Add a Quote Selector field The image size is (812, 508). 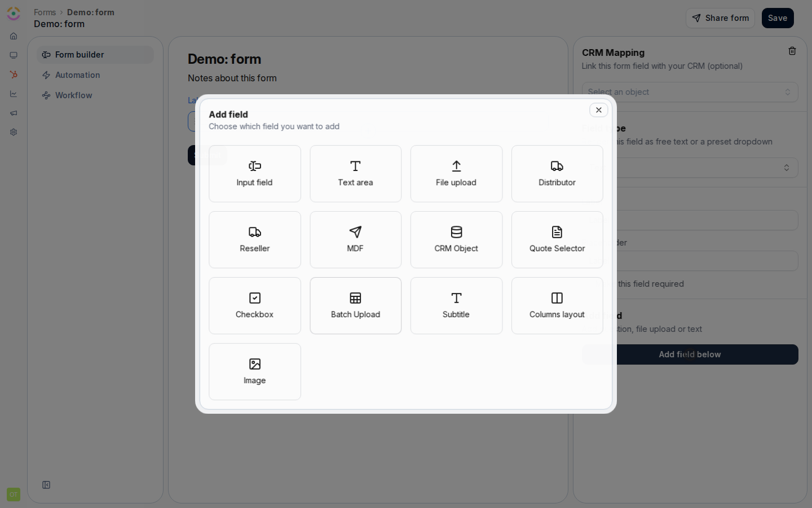tap(557, 240)
